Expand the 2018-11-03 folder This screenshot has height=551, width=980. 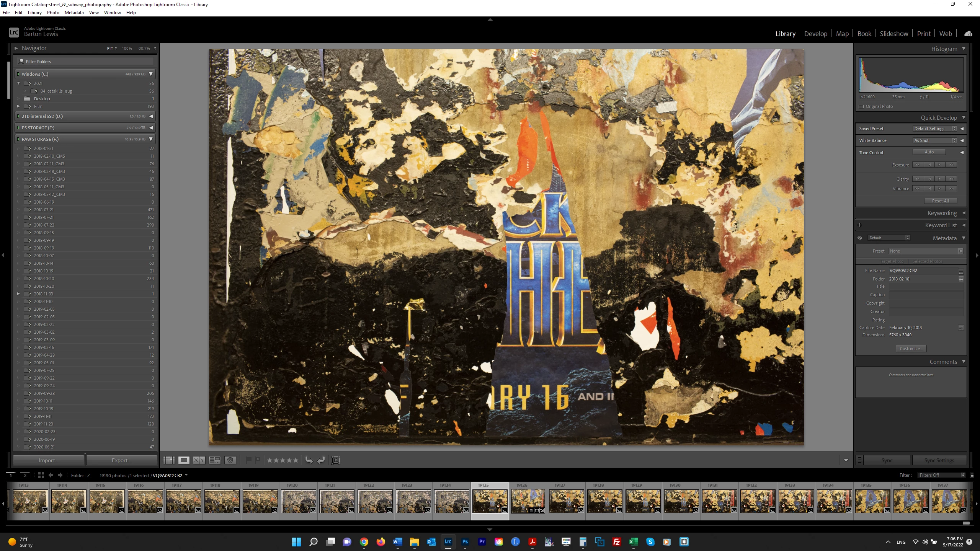tap(18, 294)
